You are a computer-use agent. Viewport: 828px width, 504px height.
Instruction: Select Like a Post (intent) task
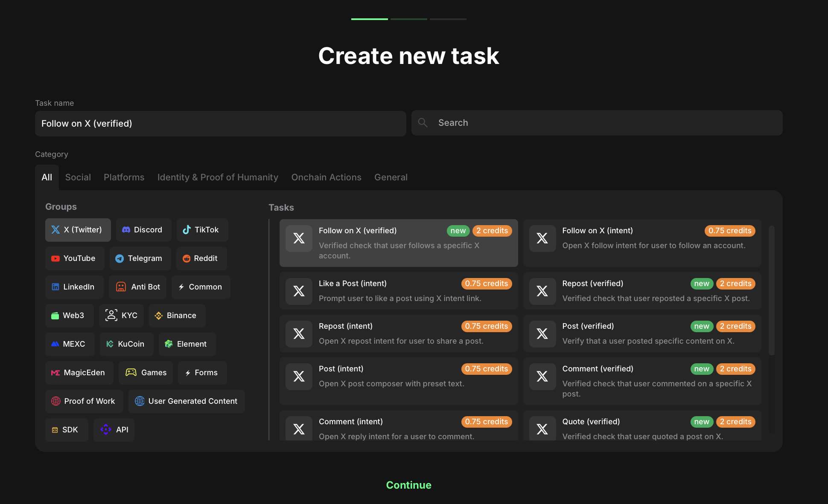click(399, 291)
